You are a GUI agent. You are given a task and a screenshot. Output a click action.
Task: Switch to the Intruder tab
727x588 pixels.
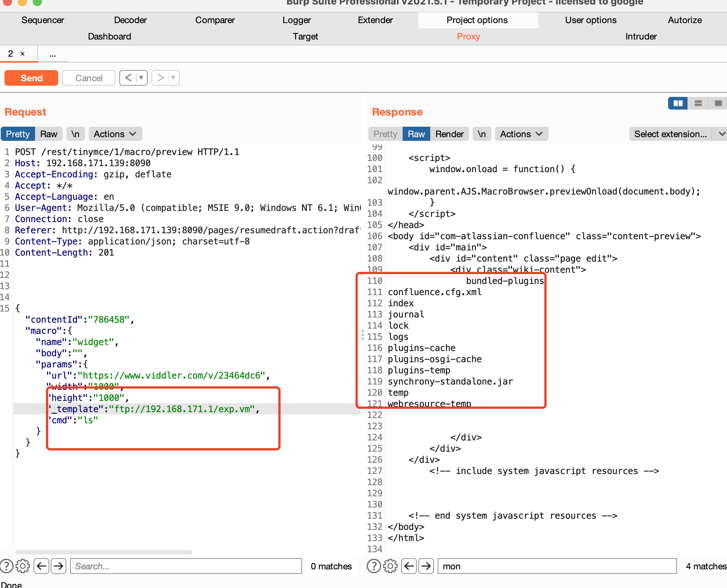tap(641, 36)
